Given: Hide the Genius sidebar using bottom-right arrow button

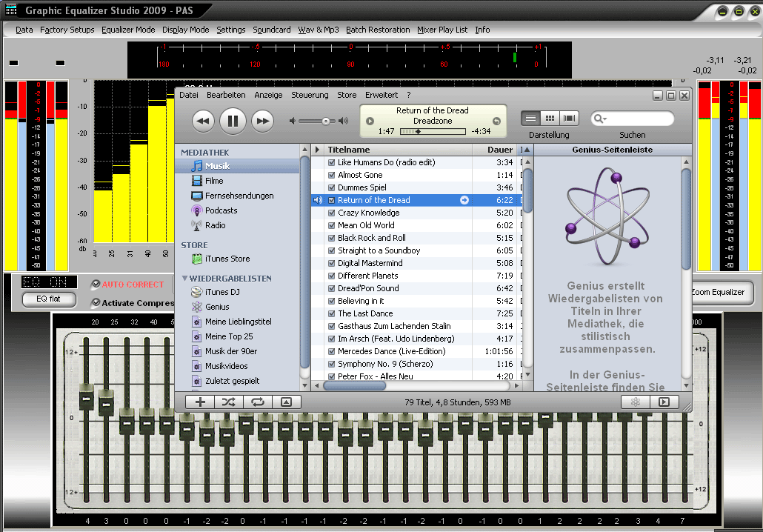Looking at the screenshot, I should [664, 402].
